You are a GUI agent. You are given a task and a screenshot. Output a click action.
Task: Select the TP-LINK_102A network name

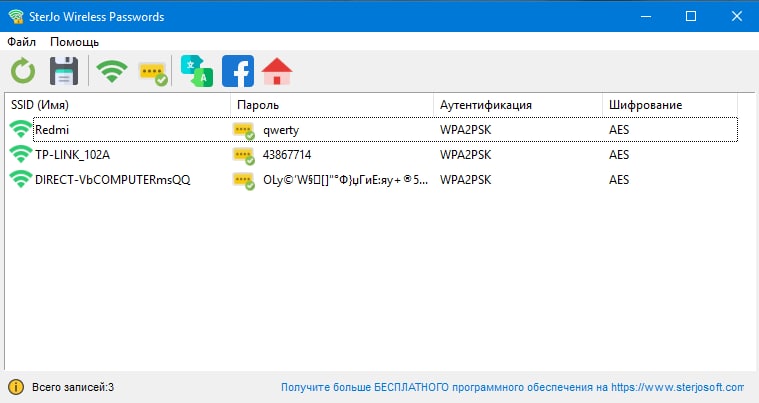(73, 155)
